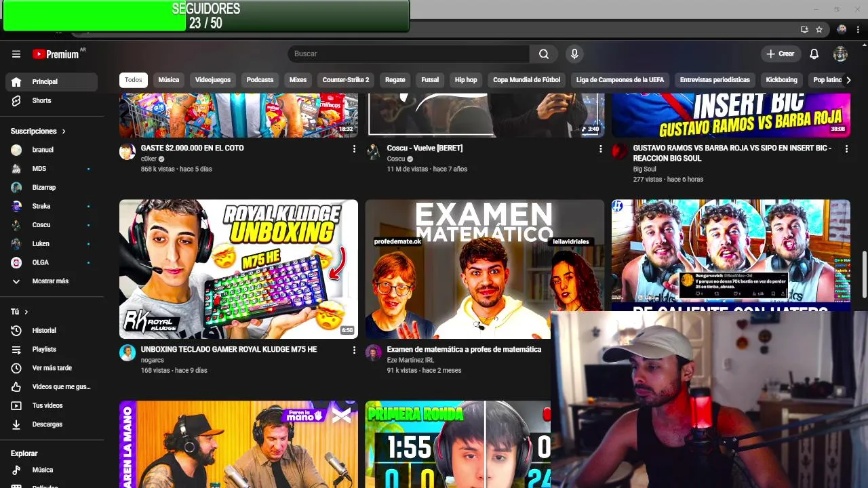The height and width of the screenshot is (488, 868).
Task: Open the Examen de matemática video title
Action: [x=464, y=350]
